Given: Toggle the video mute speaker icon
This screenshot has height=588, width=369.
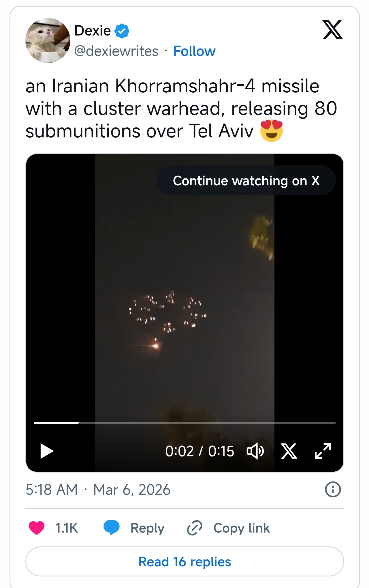Looking at the screenshot, I should [x=255, y=451].
